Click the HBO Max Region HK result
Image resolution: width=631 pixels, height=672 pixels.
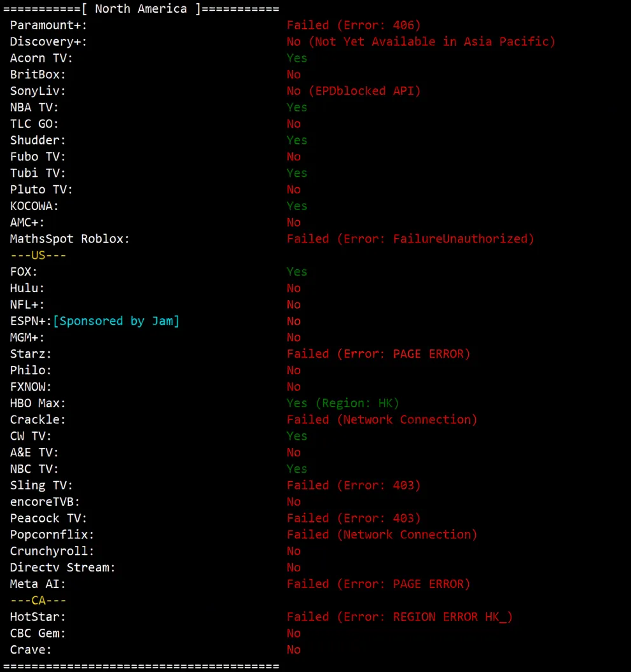point(343,403)
